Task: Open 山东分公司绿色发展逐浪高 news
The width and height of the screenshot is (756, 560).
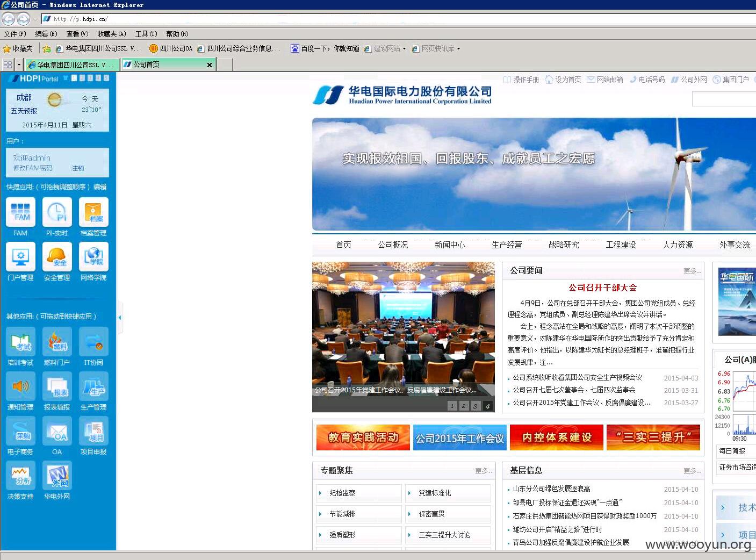Action: pos(551,489)
